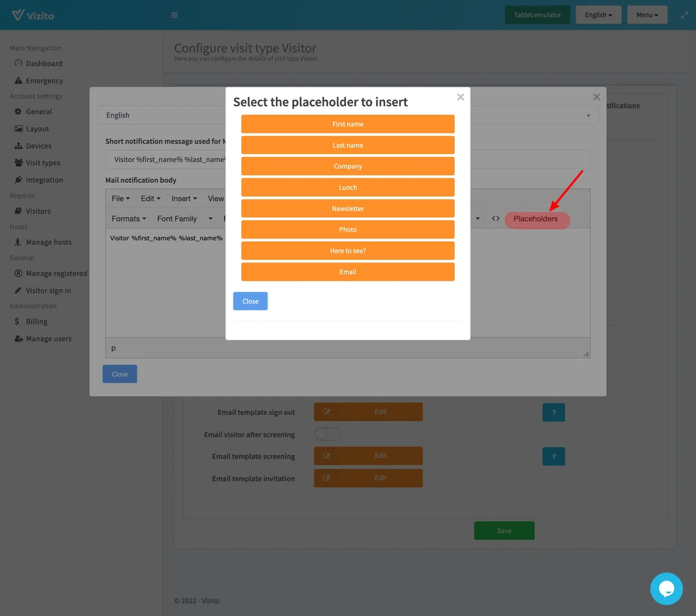Open the View menu in the editor
The image size is (696, 616).
point(216,198)
